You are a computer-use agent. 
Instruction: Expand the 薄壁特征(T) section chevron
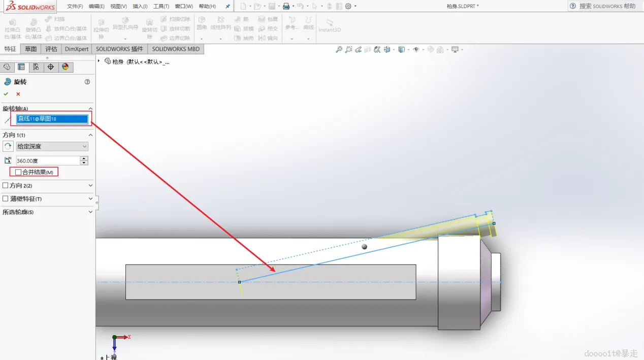91,199
